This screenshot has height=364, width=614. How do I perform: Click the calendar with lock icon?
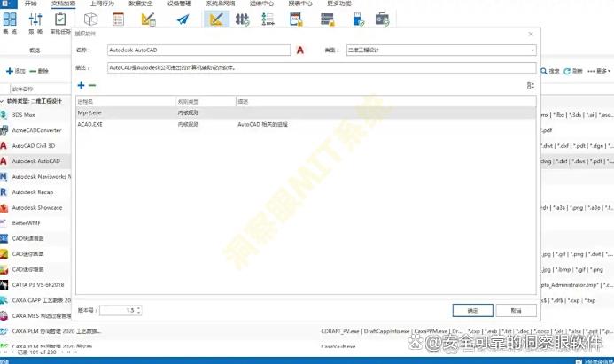pos(296,19)
